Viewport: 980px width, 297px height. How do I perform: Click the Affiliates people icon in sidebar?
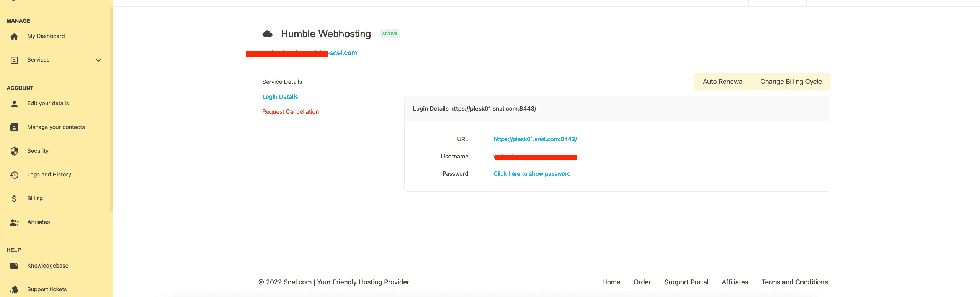click(x=15, y=222)
